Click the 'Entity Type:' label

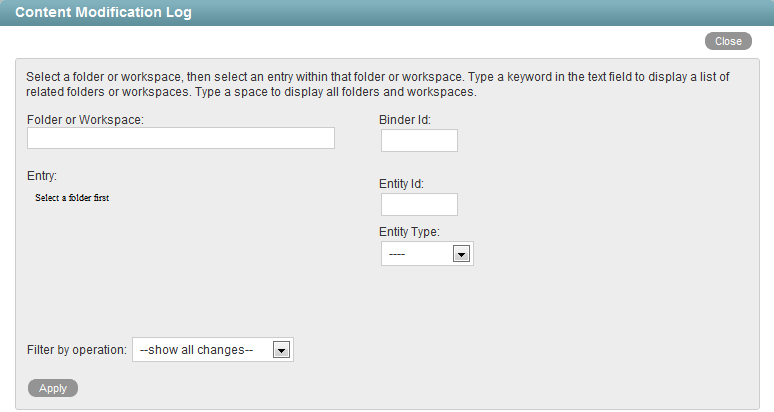pos(409,232)
